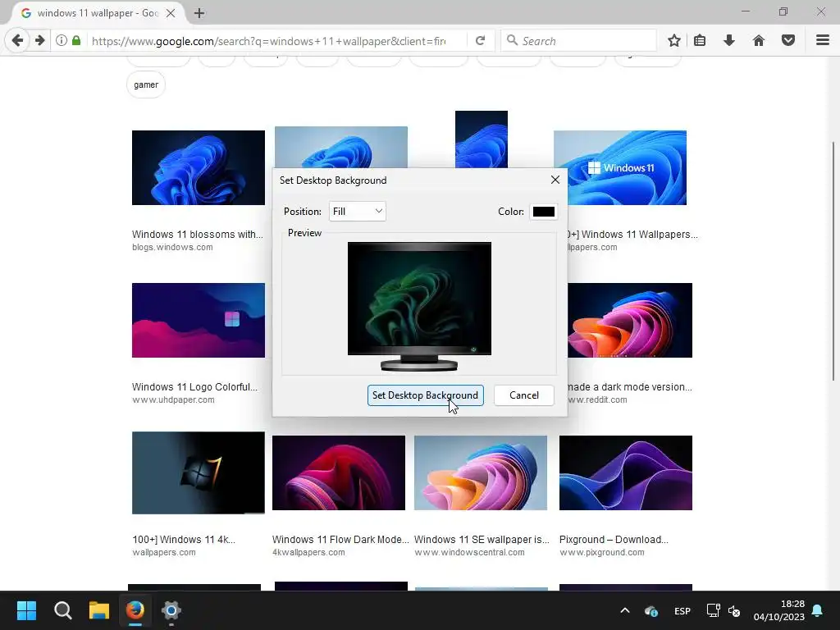Click the cloud sync tray icon
The width and height of the screenshot is (840, 630).
pos(651,610)
